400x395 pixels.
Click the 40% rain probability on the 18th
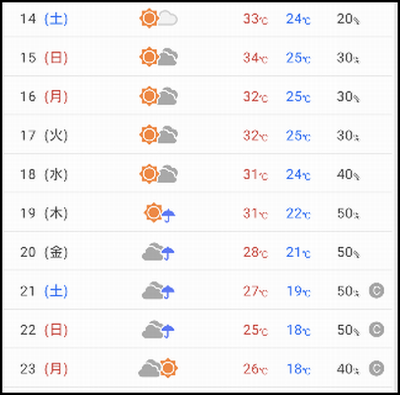coord(348,174)
